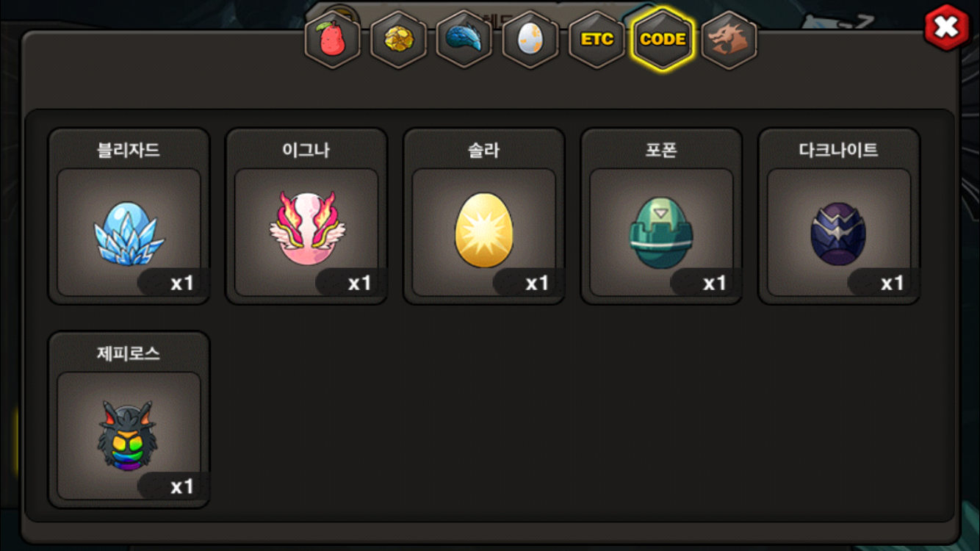The image size is (980, 551).
Task: Switch to the ETC tab
Action: tap(597, 40)
